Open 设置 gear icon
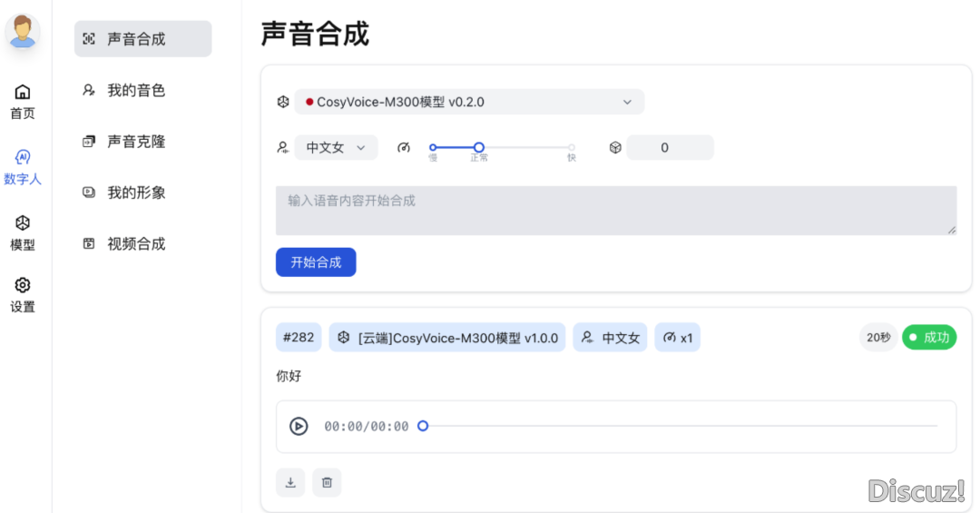Image resolution: width=980 pixels, height=513 pixels. [x=23, y=285]
